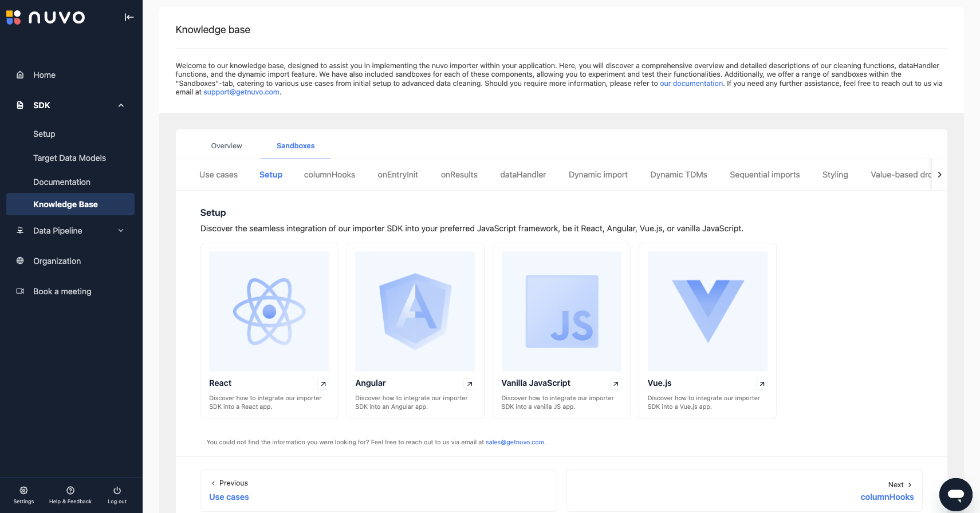980x513 pixels.
Task: Select the Setup sub-tab
Action: [x=271, y=175]
